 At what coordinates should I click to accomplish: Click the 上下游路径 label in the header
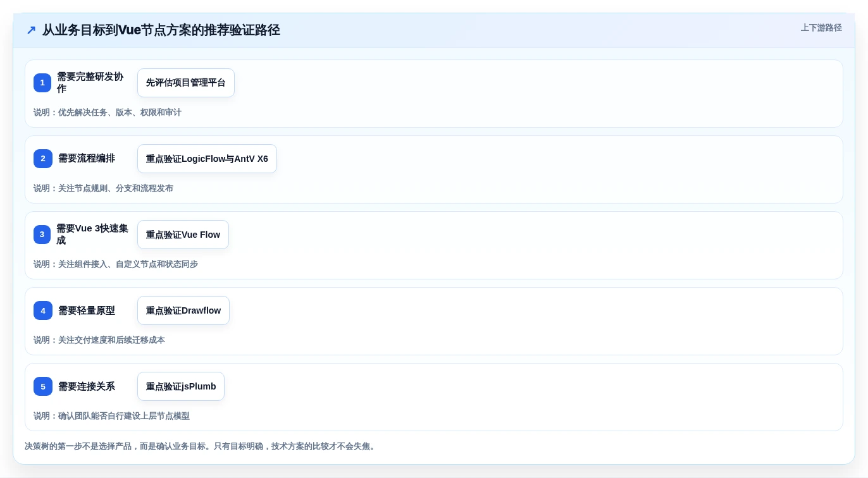pos(821,28)
